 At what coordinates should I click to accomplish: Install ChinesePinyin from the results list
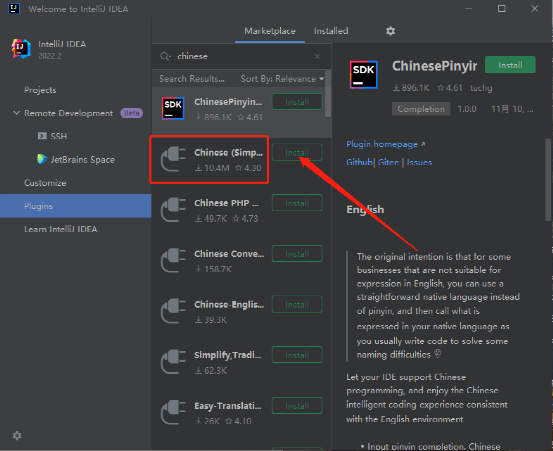(x=297, y=102)
